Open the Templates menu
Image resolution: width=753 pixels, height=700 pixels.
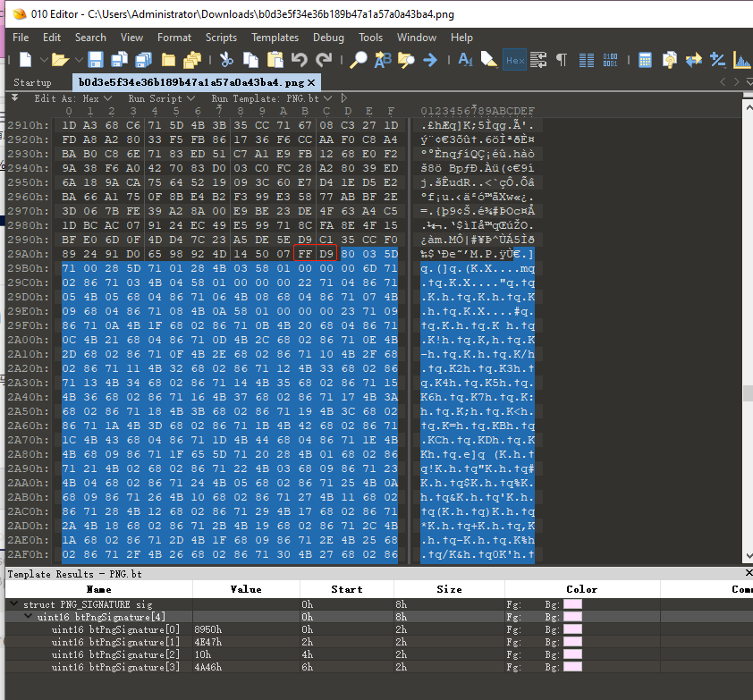[275, 38]
